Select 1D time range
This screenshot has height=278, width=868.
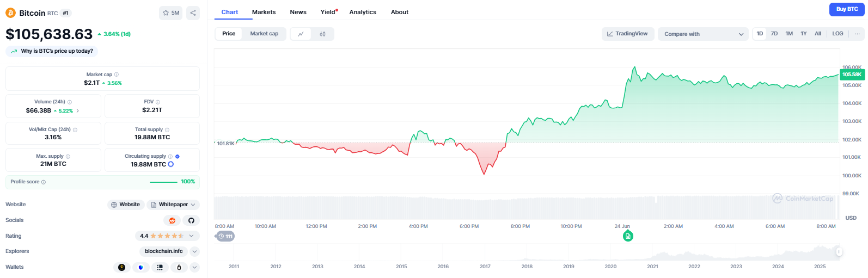pos(760,34)
